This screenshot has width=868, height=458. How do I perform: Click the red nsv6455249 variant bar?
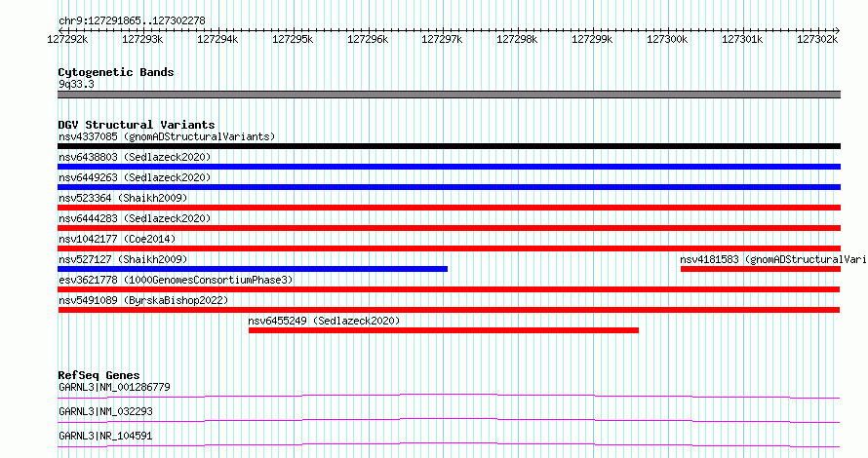click(x=444, y=330)
